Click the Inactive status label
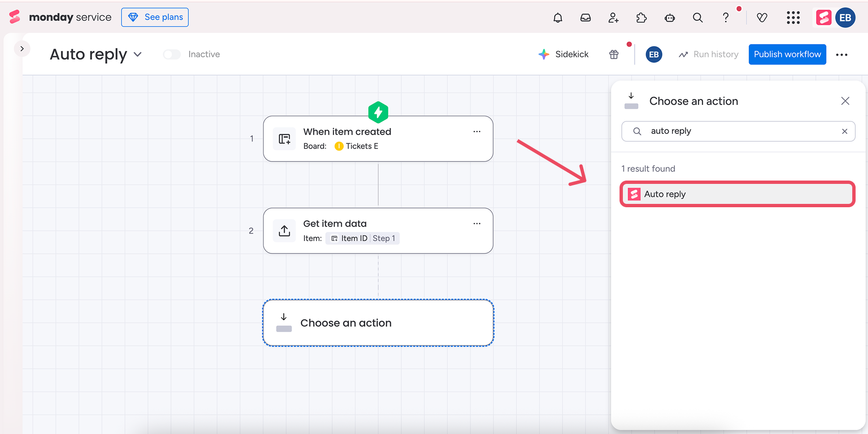 point(204,54)
